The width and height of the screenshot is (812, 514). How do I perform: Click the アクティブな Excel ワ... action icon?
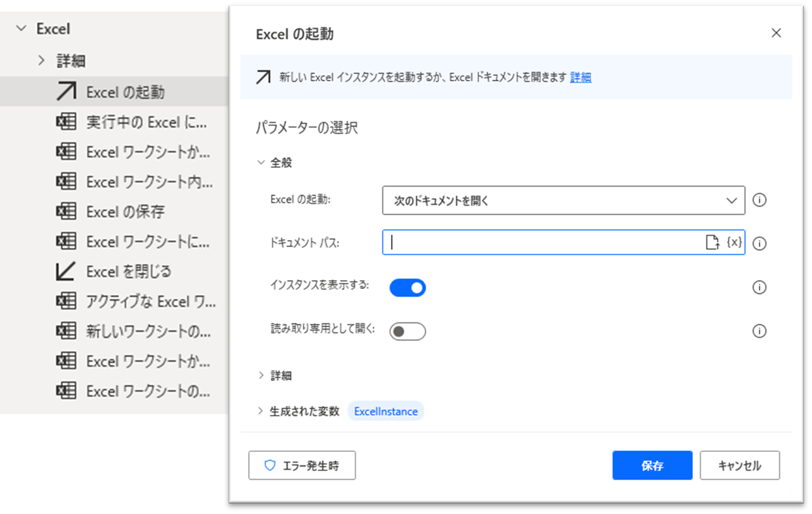[66, 301]
